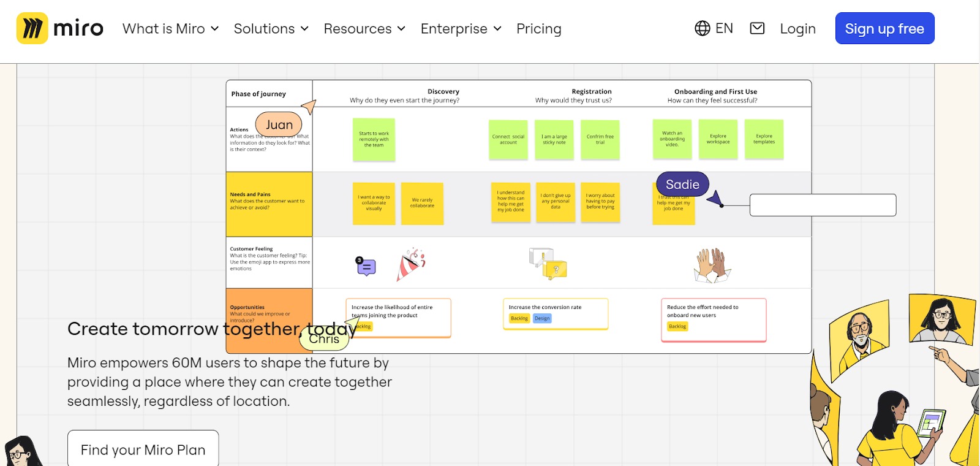The image size is (980, 466).
Task: Open the Resources dropdown menu
Action: click(x=364, y=29)
